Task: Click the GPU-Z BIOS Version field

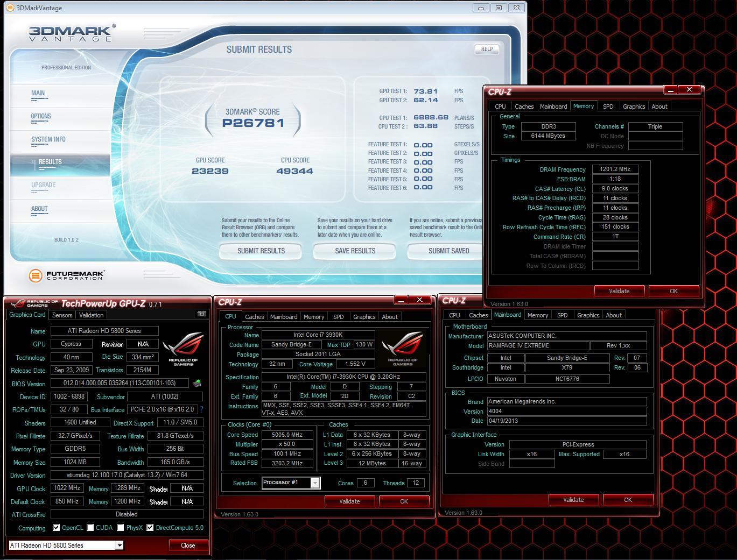Action: point(120,383)
